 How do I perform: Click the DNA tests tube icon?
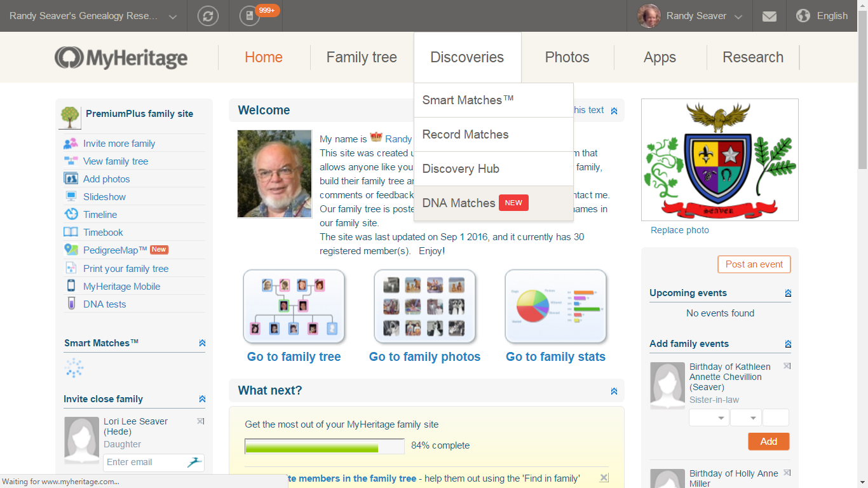click(71, 304)
